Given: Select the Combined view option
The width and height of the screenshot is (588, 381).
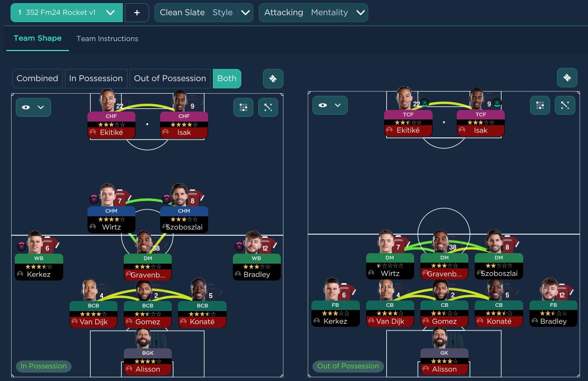Looking at the screenshot, I should tap(37, 78).
